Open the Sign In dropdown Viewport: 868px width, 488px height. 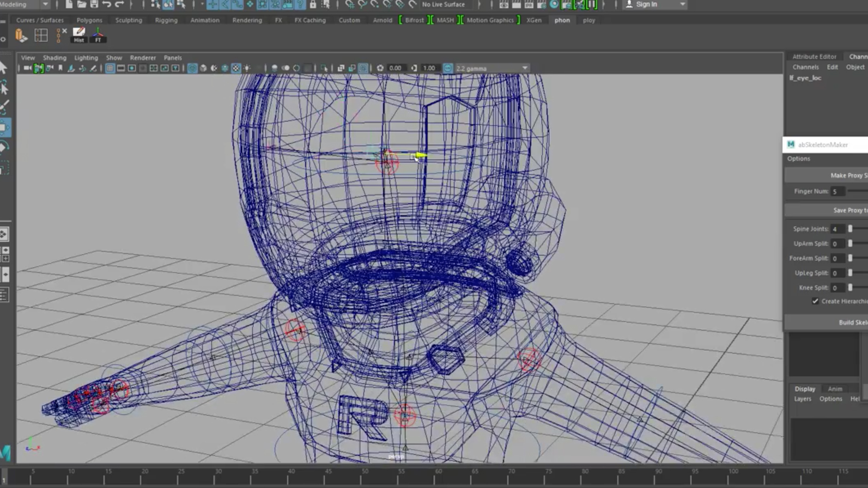point(682,4)
